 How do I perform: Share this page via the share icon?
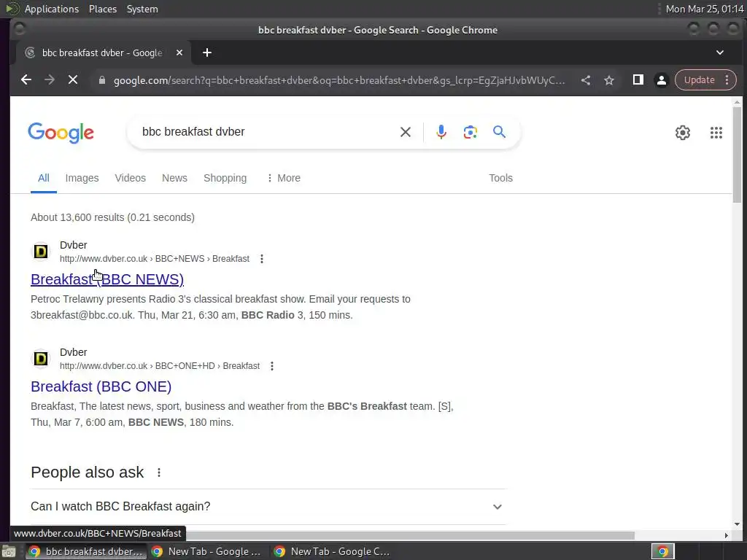586,80
